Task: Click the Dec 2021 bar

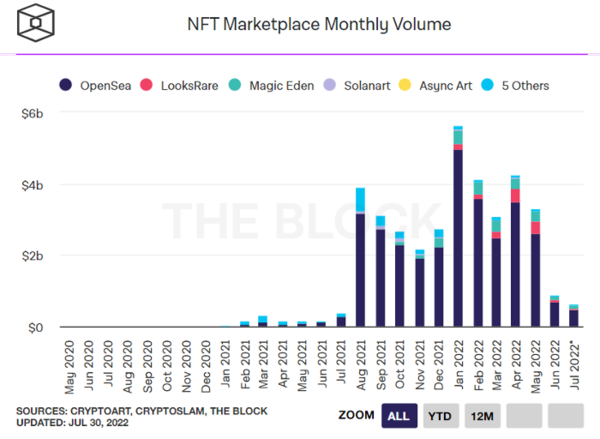Action: tap(439, 278)
